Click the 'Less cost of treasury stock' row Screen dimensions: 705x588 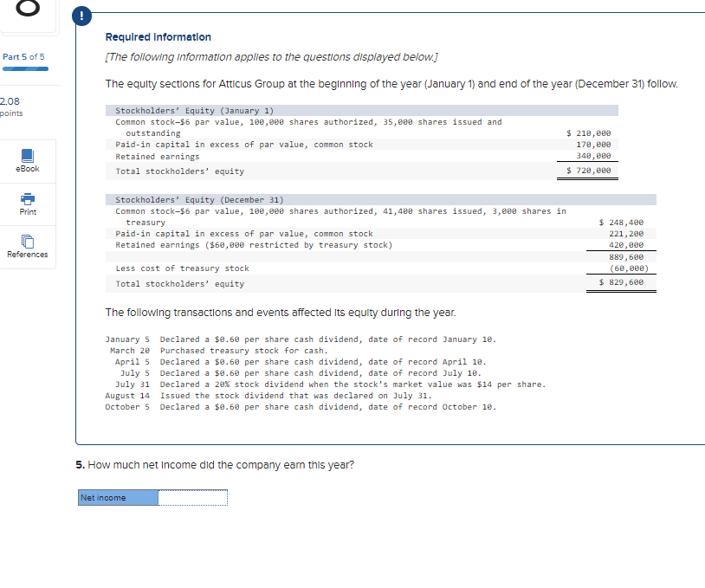(381, 268)
